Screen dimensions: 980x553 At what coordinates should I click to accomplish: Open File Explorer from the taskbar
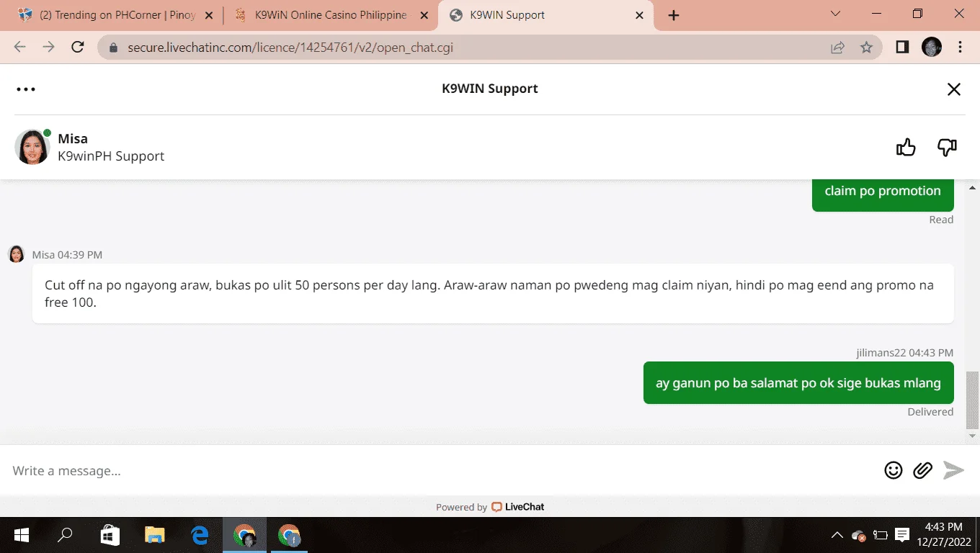[x=154, y=535]
